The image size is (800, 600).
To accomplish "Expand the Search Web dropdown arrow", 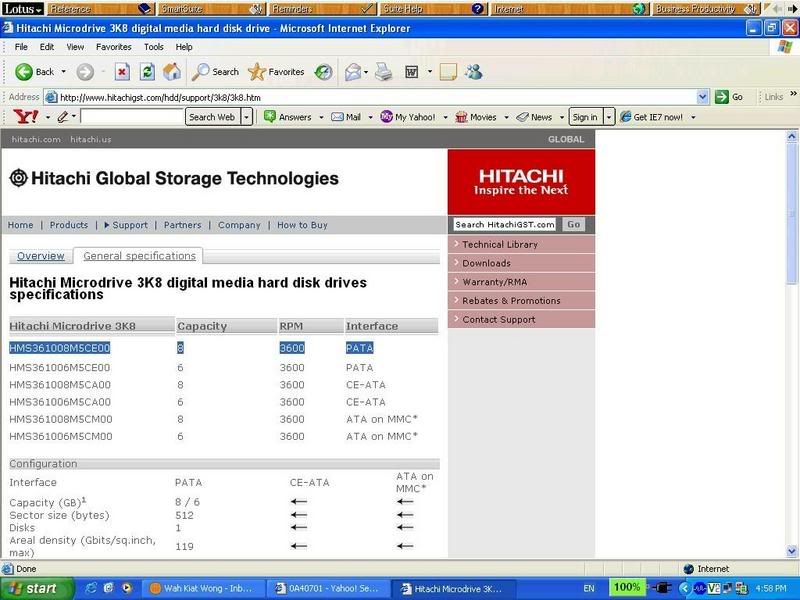I will point(246,117).
